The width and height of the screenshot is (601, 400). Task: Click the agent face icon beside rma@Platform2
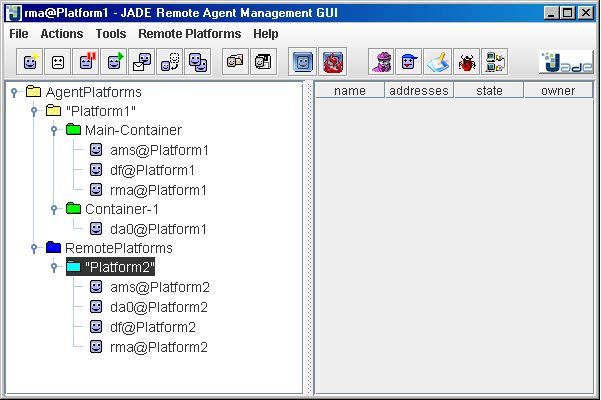(x=96, y=347)
